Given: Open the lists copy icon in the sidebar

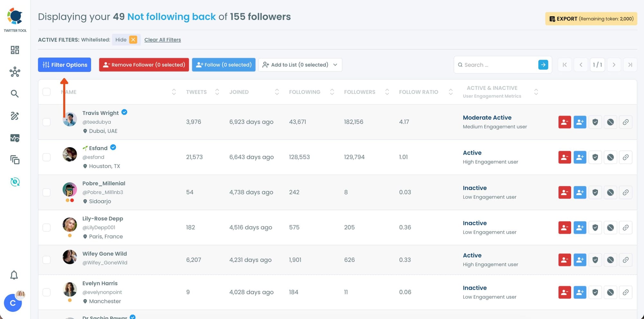Looking at the screenshot, I should (14, 160).
